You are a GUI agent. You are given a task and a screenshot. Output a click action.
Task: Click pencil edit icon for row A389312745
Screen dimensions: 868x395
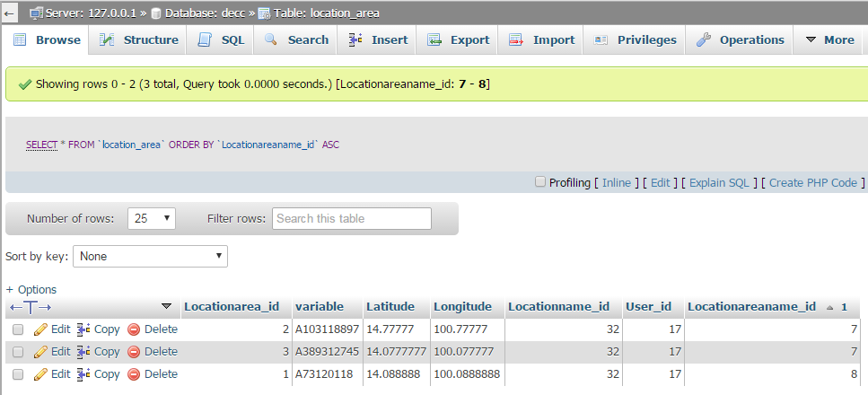(x=40, y=352)
